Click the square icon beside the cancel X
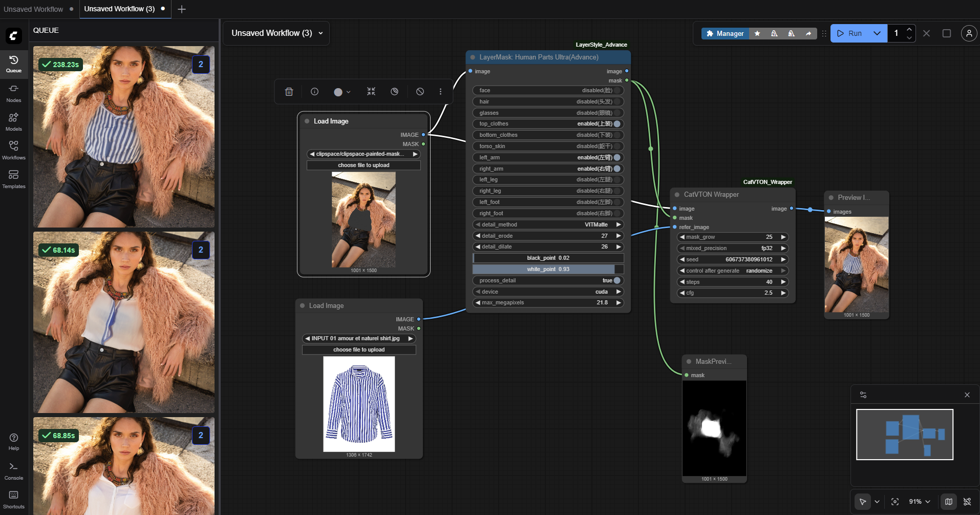The height and width of the screenshot is (515, 980). pyautogui.click(x=947, y=33)
